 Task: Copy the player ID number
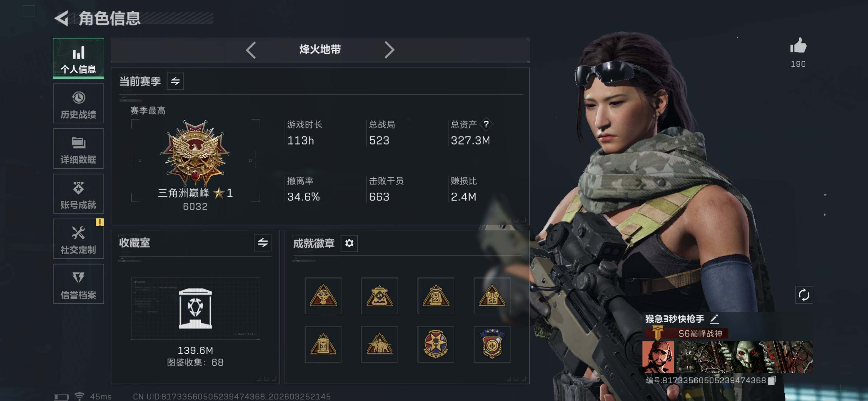[772, 380]
